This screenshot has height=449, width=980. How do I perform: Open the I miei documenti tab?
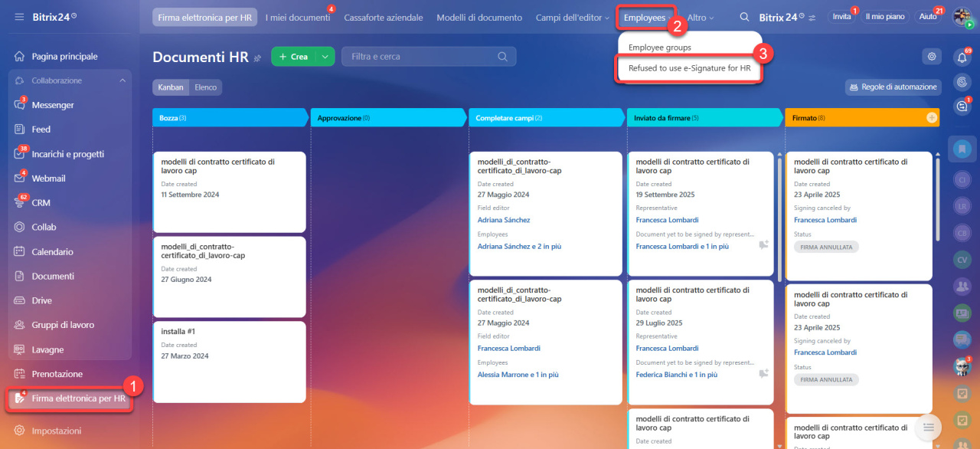click(x=297, y=18)
